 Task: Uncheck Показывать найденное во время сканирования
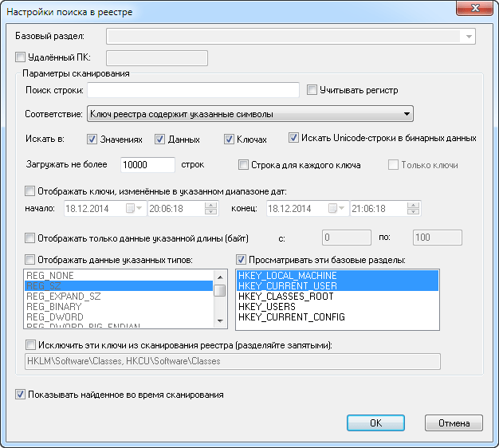(20, 395)
